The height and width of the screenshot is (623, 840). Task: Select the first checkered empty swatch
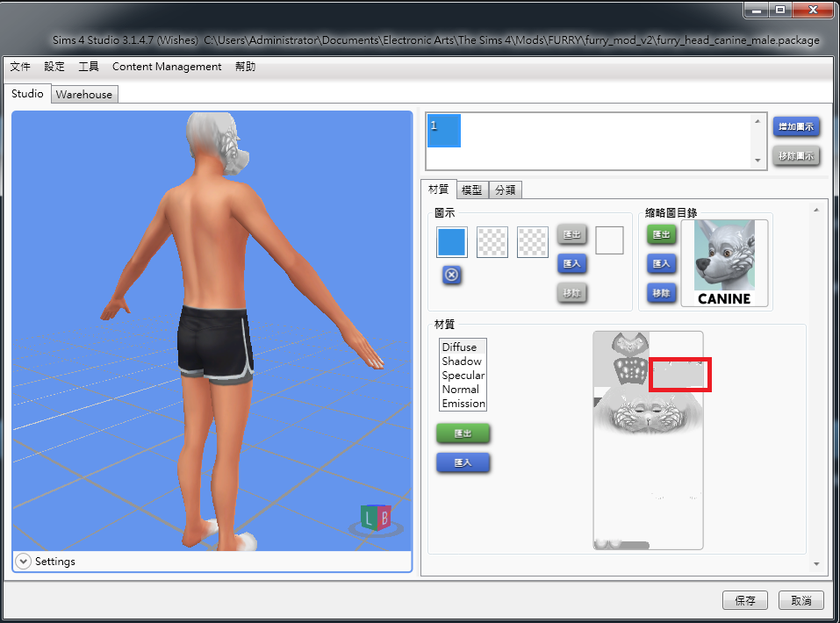click(x=492, y=241)
